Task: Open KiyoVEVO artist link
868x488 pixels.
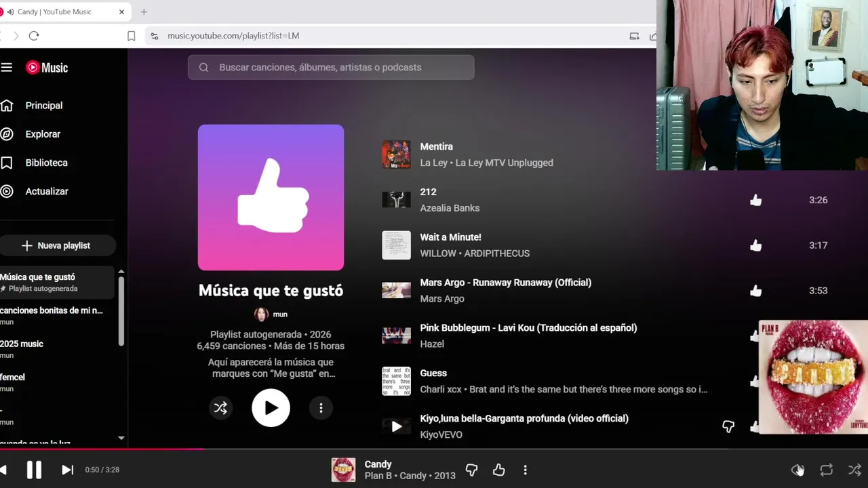Action: [441, 435]
